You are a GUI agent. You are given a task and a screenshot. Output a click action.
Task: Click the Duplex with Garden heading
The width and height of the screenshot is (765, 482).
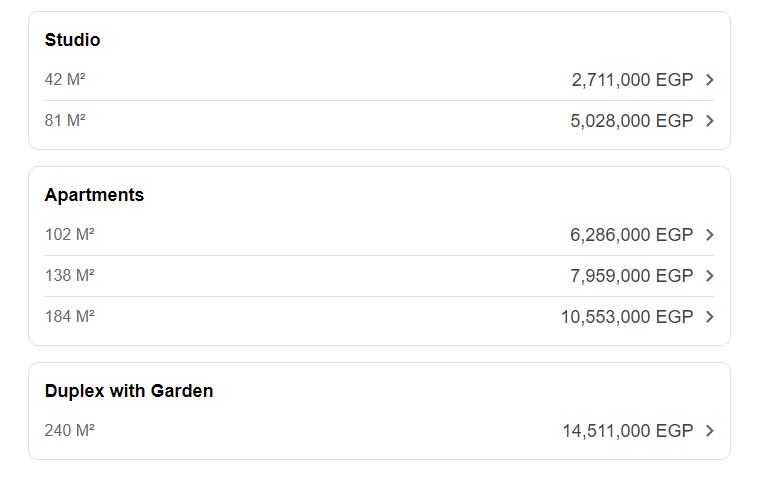(x=129, y=391)
